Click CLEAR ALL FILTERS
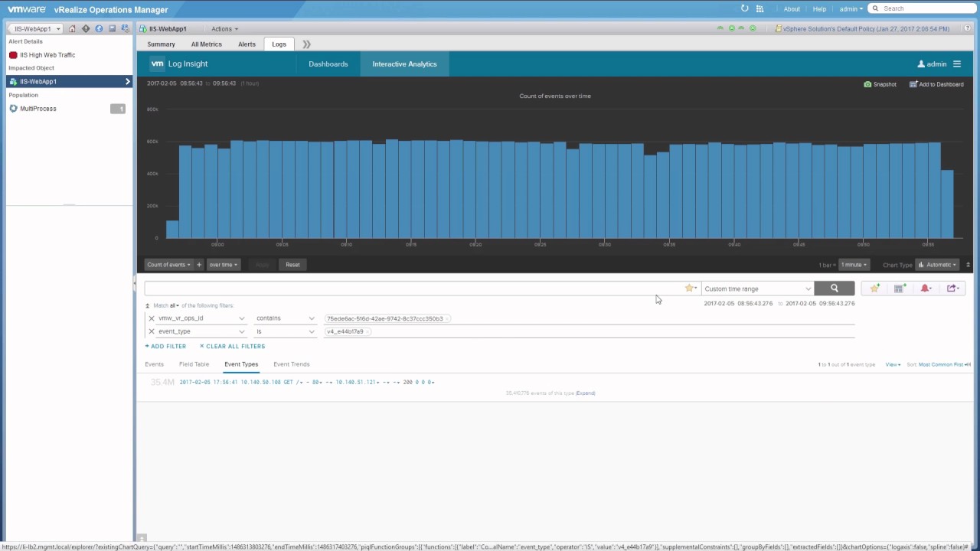The image size is (980, 551). click(232, 347)
